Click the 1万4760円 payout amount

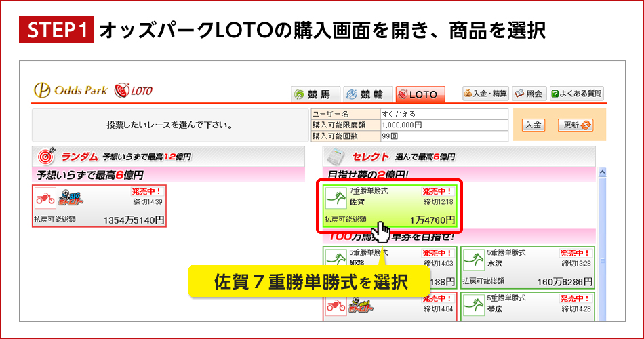pyautogui.click(x=432, y=220)
